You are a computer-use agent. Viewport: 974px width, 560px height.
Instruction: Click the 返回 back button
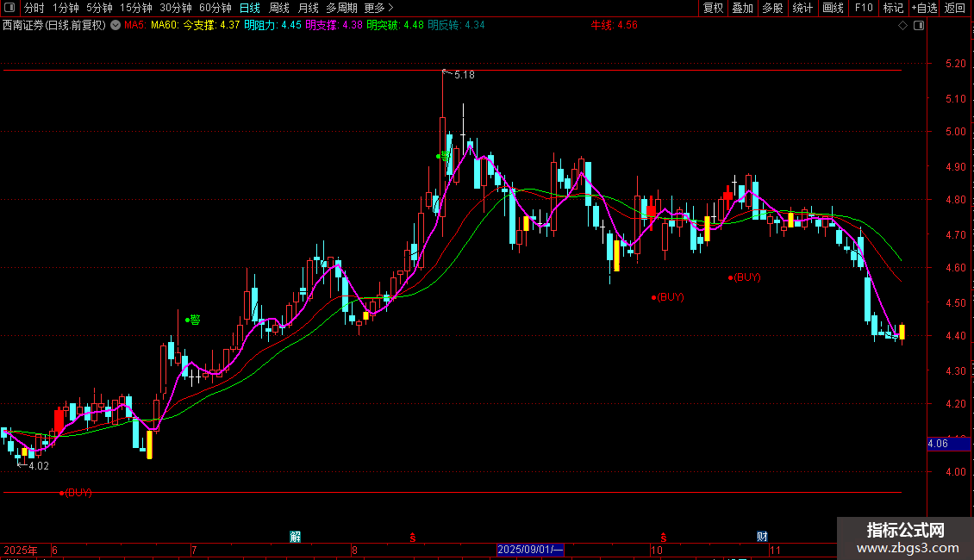pos(955,8)
